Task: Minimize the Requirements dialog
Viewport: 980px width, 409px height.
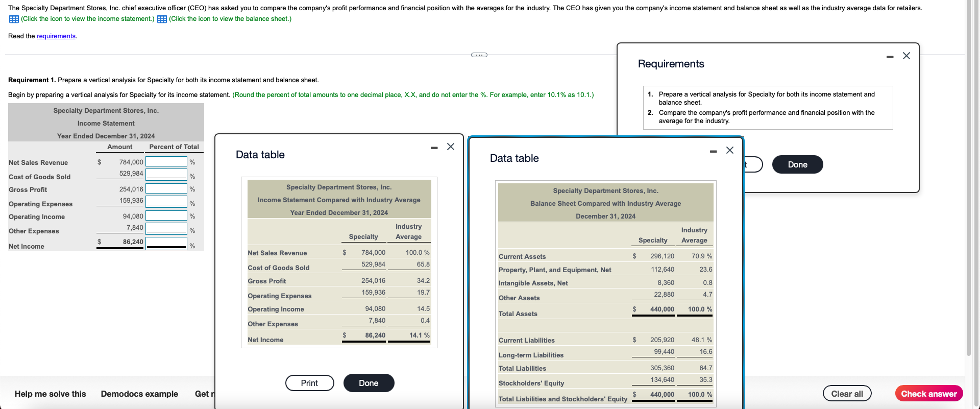Action: 890,57
